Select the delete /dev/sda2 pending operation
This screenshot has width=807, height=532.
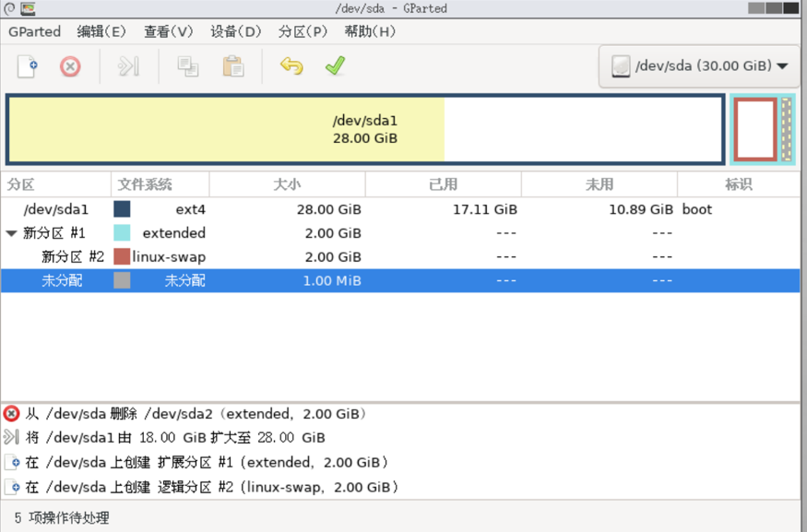[x=400, y=414]
